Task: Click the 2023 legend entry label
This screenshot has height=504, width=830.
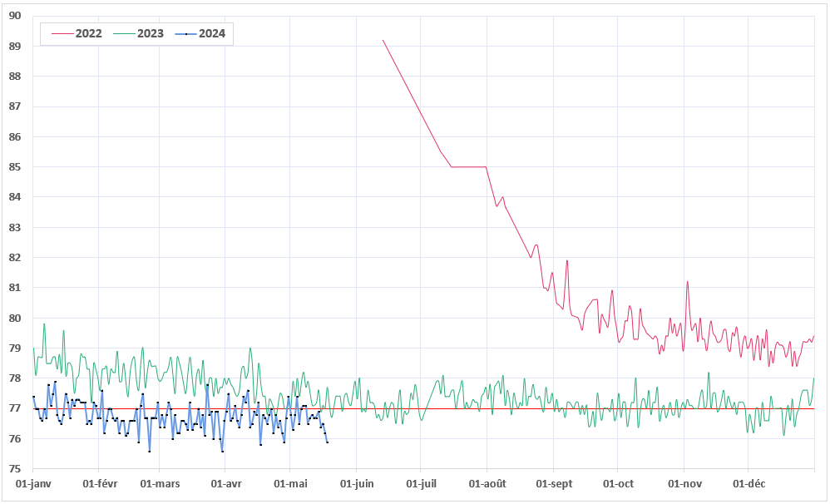Action: click(150, 33)
